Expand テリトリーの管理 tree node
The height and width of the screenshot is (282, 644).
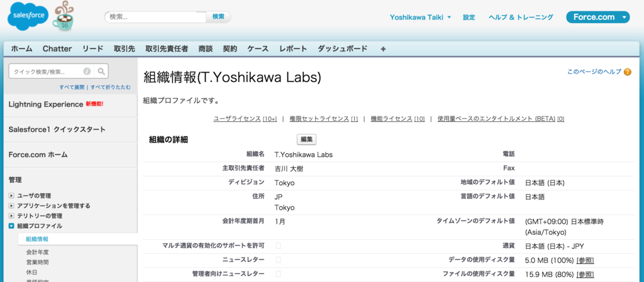(x=11, y=216)
